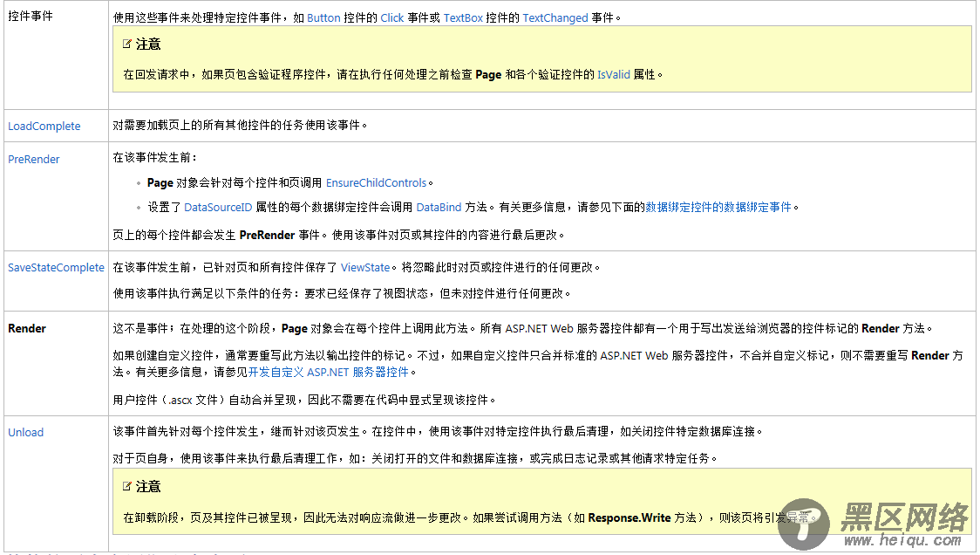Click 用户控件（.ascx 文件）自动合并呈现 sentence
Viewport: 980px width, 555px height.
point(304,399)
